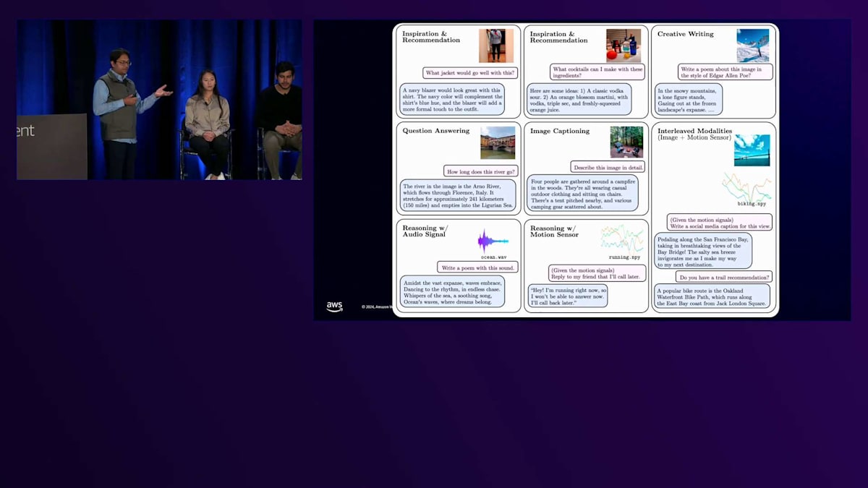Open the Bay Bridge photo in Interleaved Modalities
This screenshot has height=488, width=868.
point(752,150)
